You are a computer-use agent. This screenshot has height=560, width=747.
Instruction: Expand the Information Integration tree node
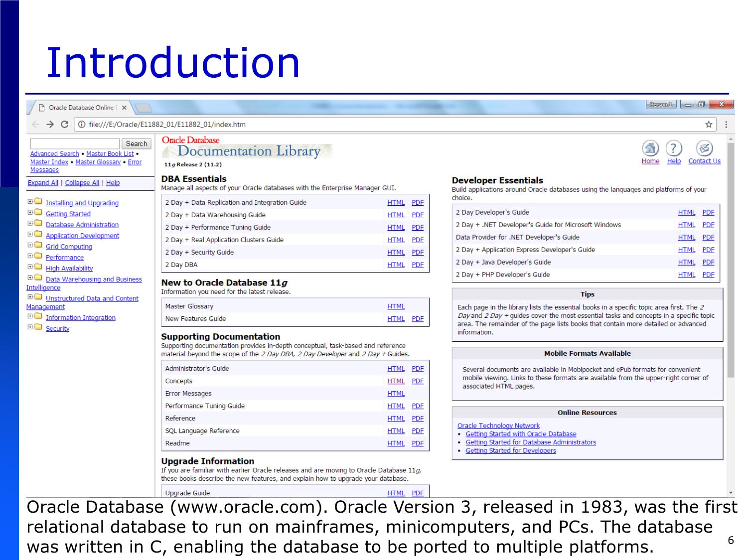[30, 316]
